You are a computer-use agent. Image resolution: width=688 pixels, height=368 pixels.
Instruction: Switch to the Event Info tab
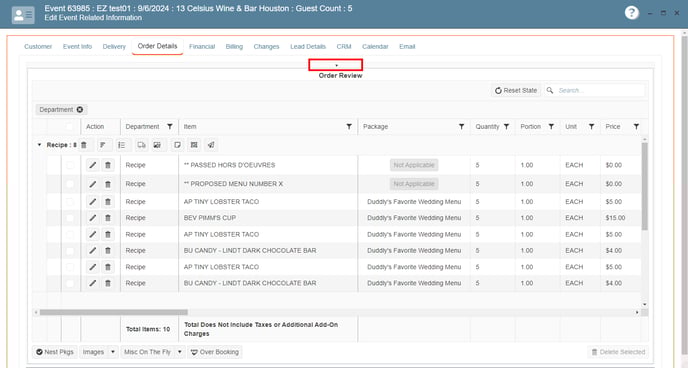pos(77,46)
